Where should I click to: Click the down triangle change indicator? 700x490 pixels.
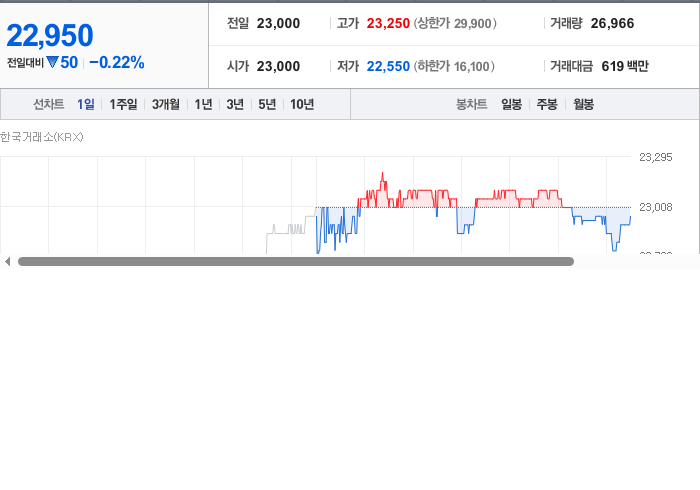coord(52,62)
